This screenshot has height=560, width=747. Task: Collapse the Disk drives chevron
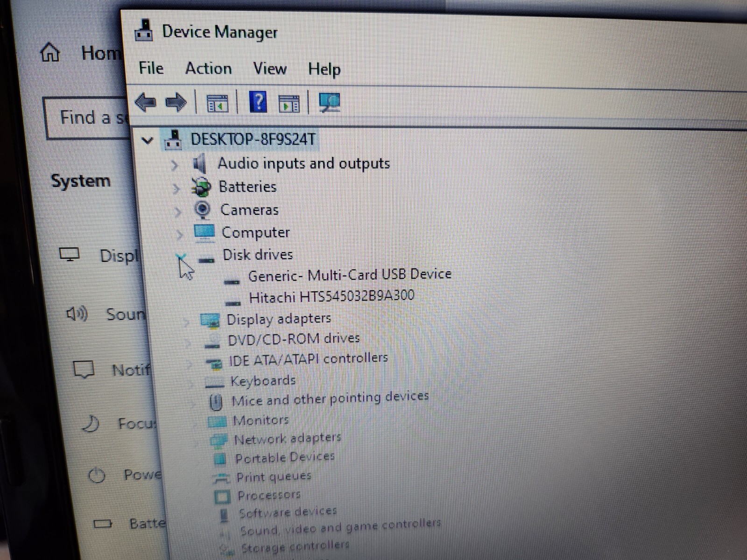click(x=182, y=258)
